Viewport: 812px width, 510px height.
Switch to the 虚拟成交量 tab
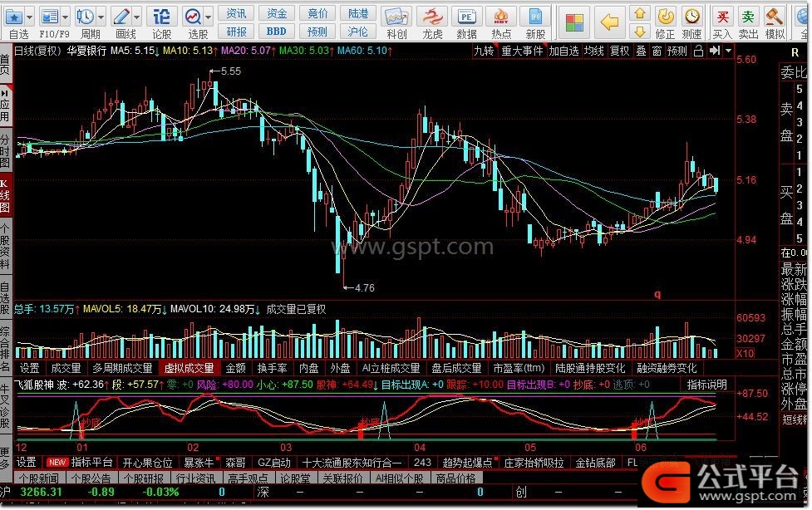click(189, 368)
